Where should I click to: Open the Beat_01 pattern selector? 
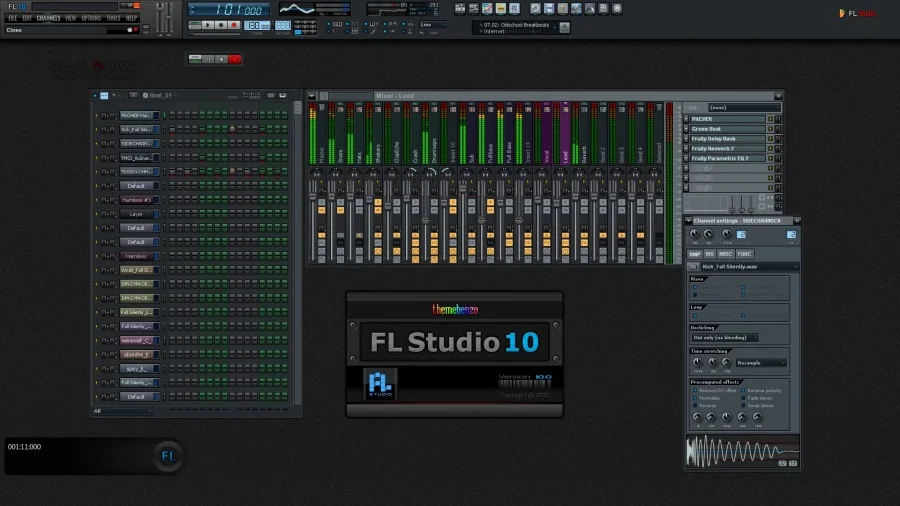[158, 95]
